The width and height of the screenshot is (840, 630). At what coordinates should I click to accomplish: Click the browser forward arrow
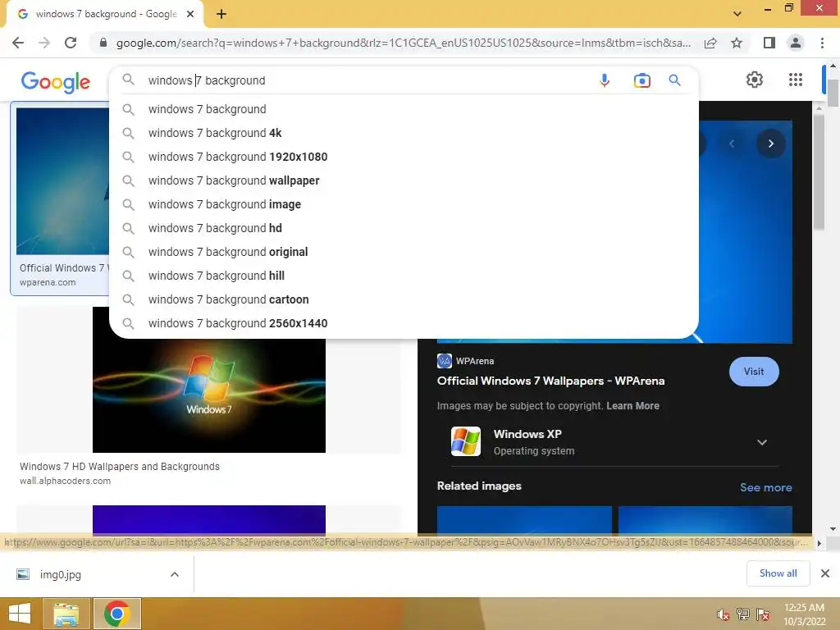[x=44, y=43]
